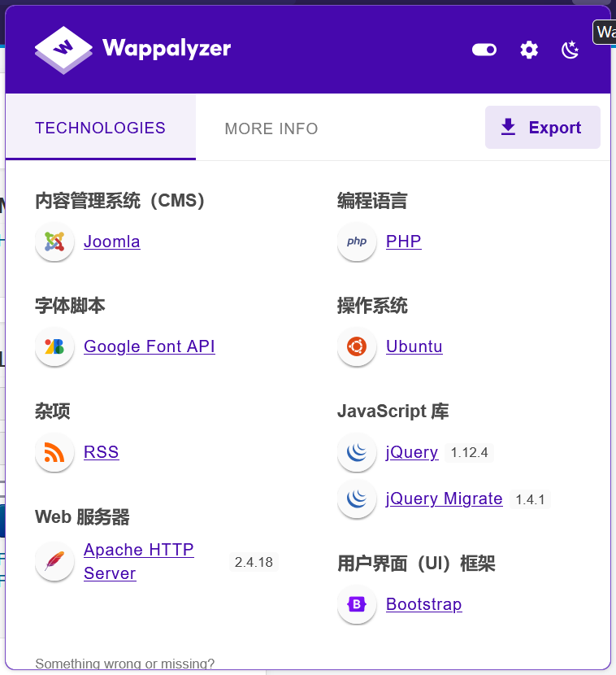Click the "Something wrong or missing?" link
The width and height of the screenshot is (616, 675).
click(x=124, y=664)
